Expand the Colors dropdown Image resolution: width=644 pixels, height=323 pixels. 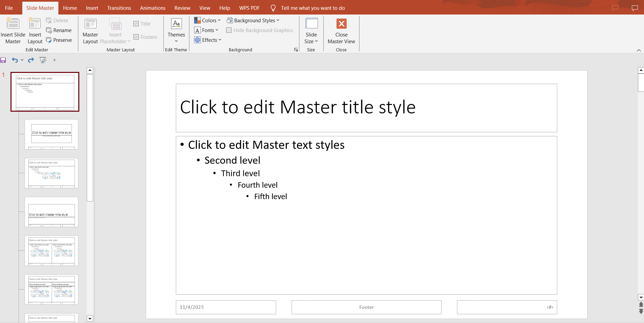coord(208,21)
